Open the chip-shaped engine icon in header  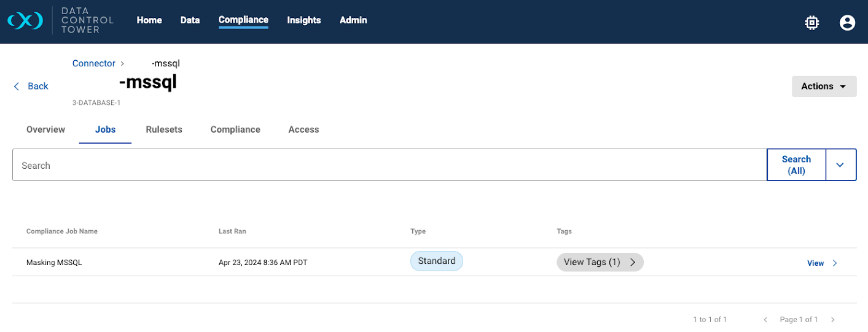click(x=811, y=23)
